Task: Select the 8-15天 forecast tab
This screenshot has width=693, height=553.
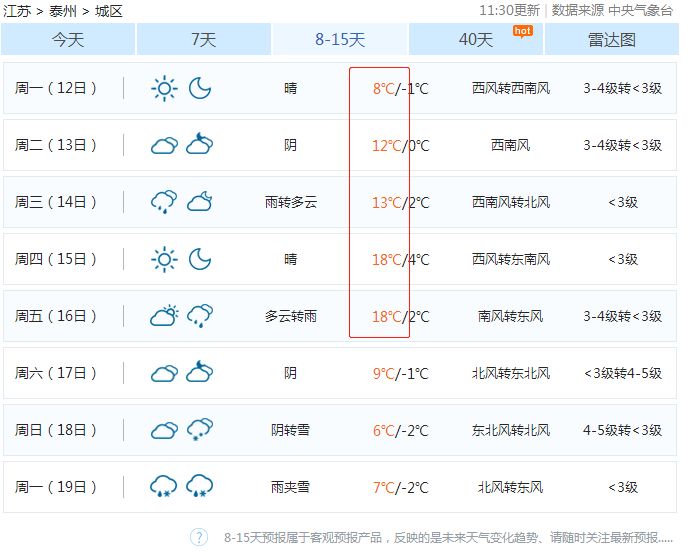Action: click(340, 40)
